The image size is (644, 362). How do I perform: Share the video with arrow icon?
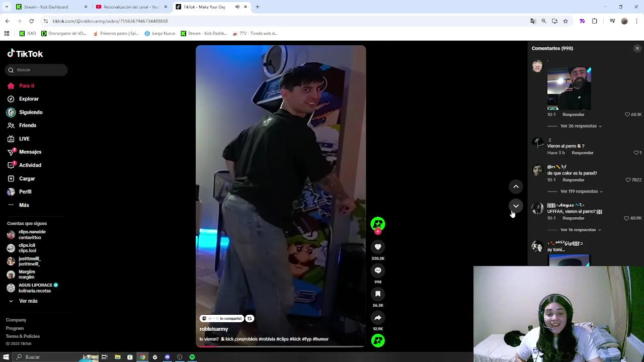pyautogui.click(x=378, y=318)
